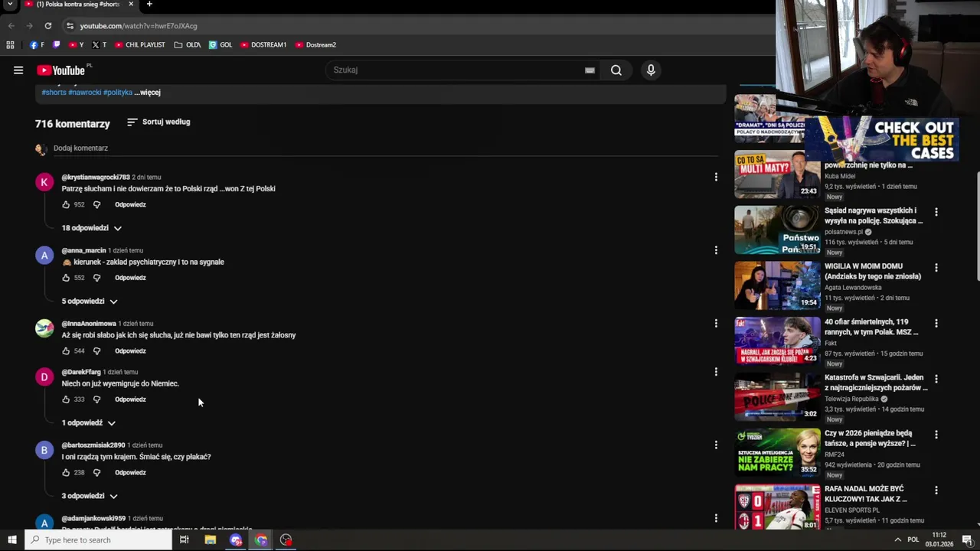Viewport: 980px width, 551px height.
Task: Dislike the comment by @anna_marcin
Action: (x=96, y=278)
